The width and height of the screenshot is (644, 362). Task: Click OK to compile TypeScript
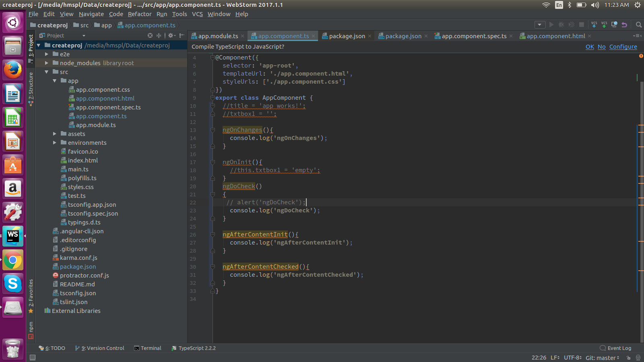pos(590,47)
